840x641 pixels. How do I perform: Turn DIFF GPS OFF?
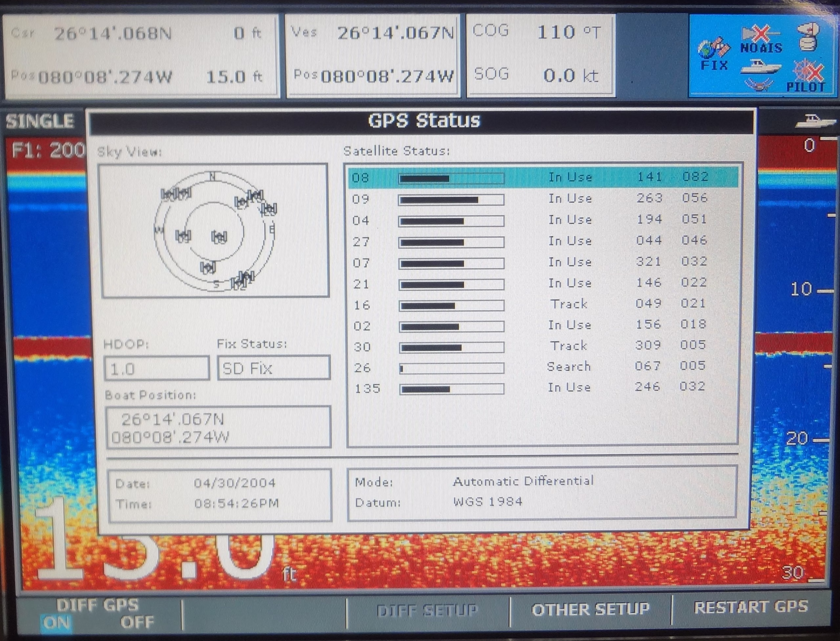click(x=137, y=623)
